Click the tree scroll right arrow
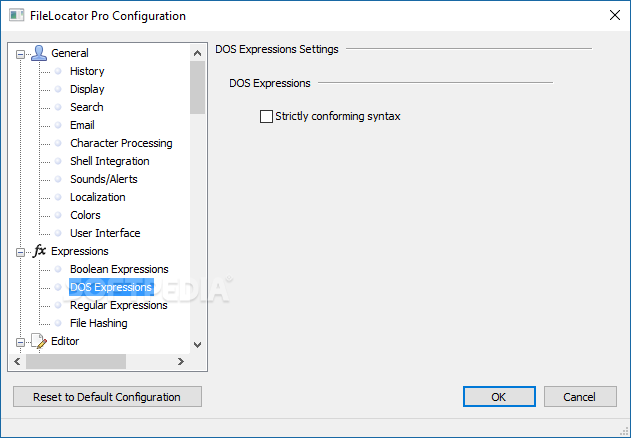 coord(181,362)
